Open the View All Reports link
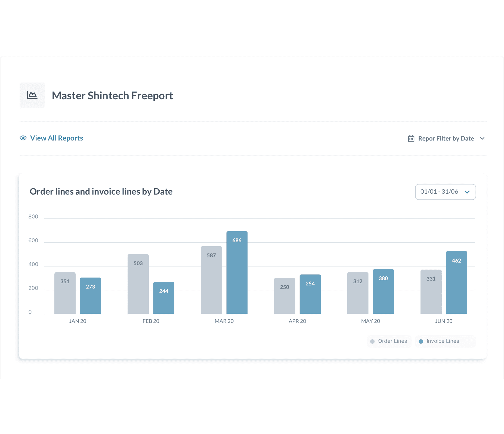The image size is (504, 434). [x=56, y=138]
